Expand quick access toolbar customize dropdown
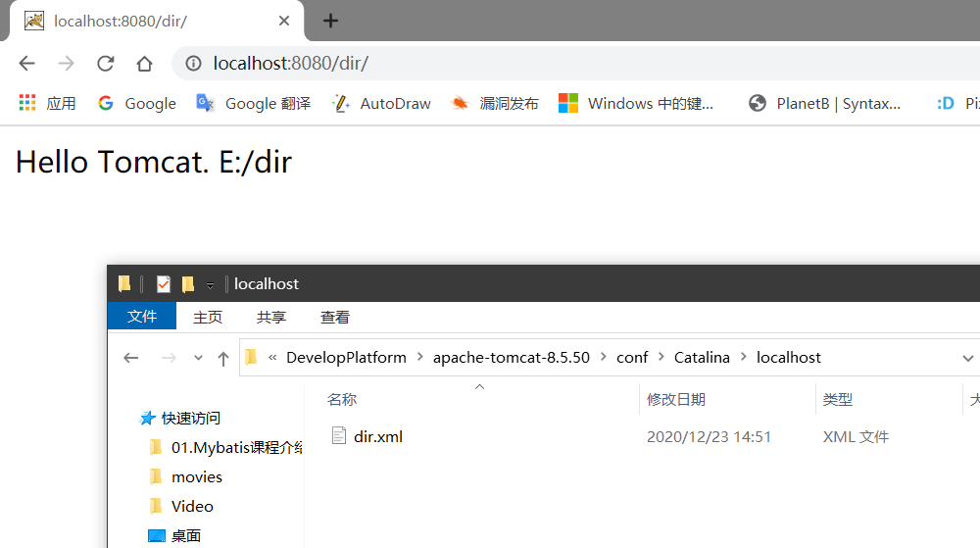This screenshot has width=980, height=548. [x=210, y=285]
